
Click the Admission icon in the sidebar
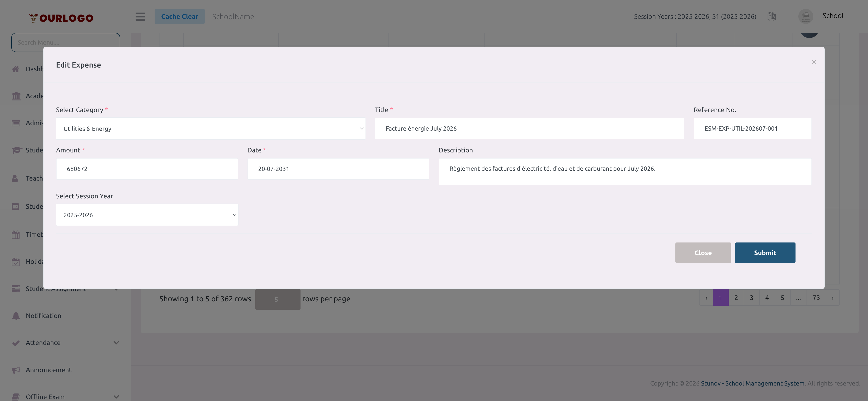pos(16,123)
